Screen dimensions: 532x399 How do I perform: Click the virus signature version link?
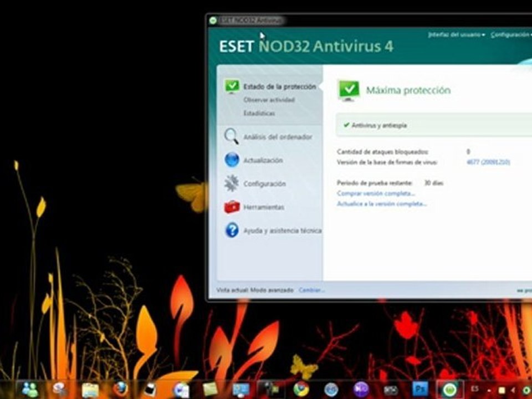click(x=488, y=162)
